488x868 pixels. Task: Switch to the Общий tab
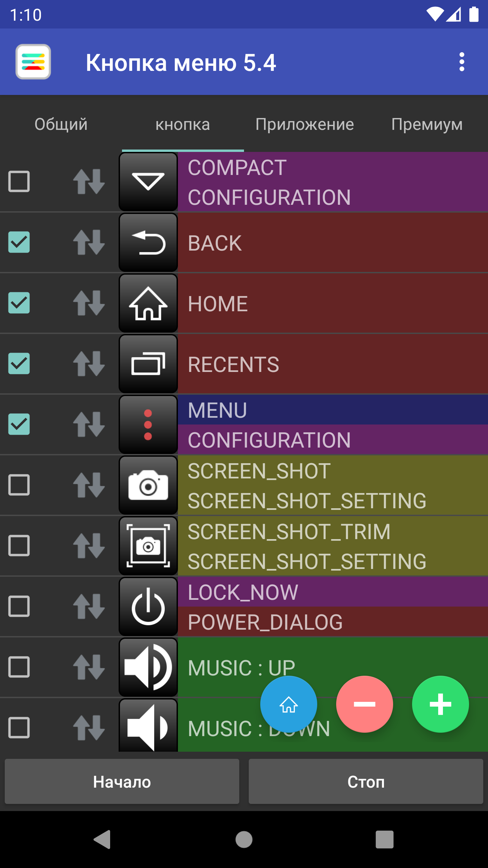coord(61,124)
